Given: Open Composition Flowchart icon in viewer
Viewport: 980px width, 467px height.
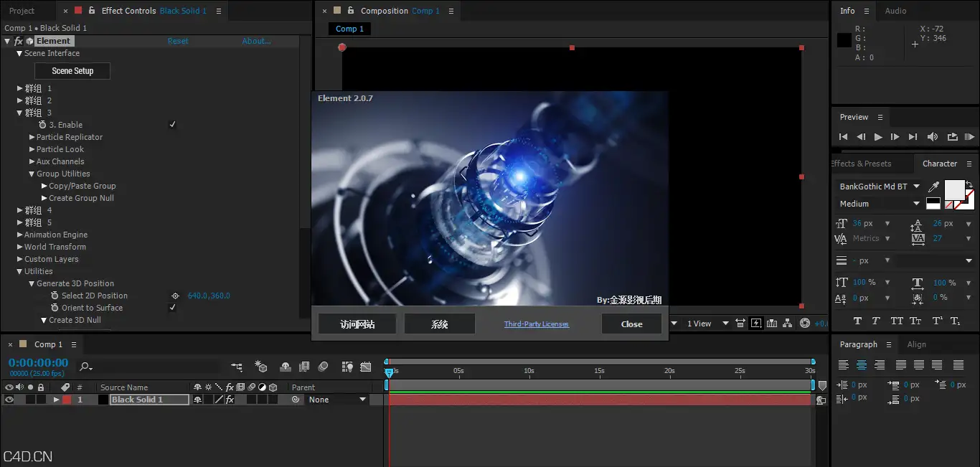Looking at the screenshot, I should (x=788, y=324).
